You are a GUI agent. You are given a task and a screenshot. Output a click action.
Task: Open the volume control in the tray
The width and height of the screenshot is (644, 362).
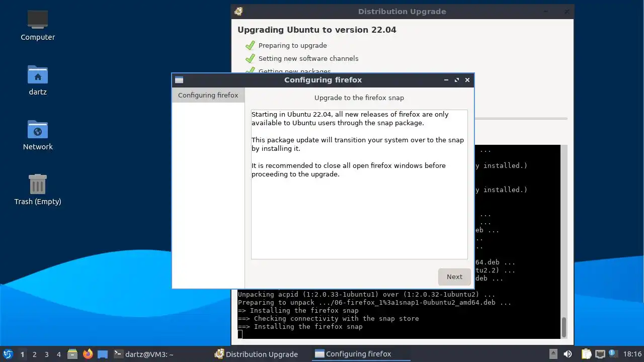click(x=568, y=354)
